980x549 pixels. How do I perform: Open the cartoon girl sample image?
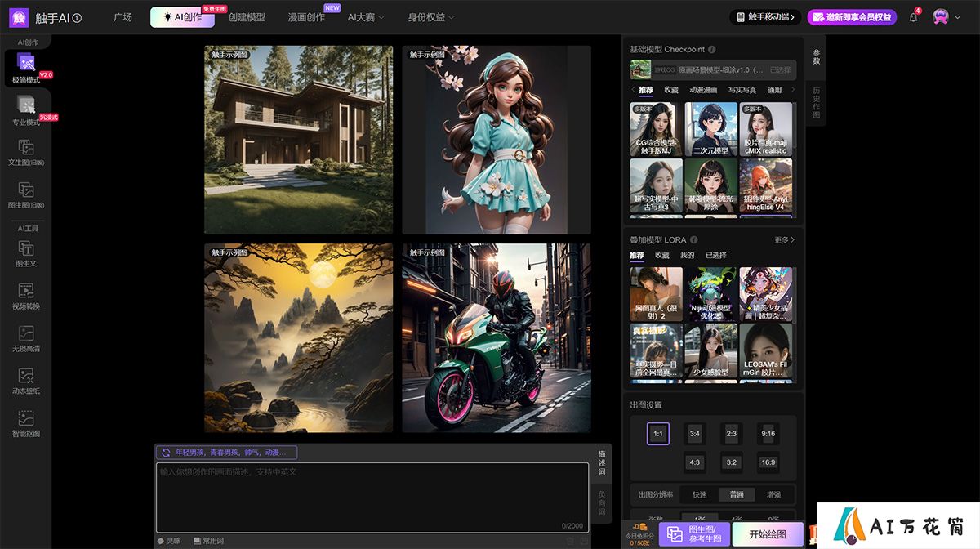(x=497, y=140)
